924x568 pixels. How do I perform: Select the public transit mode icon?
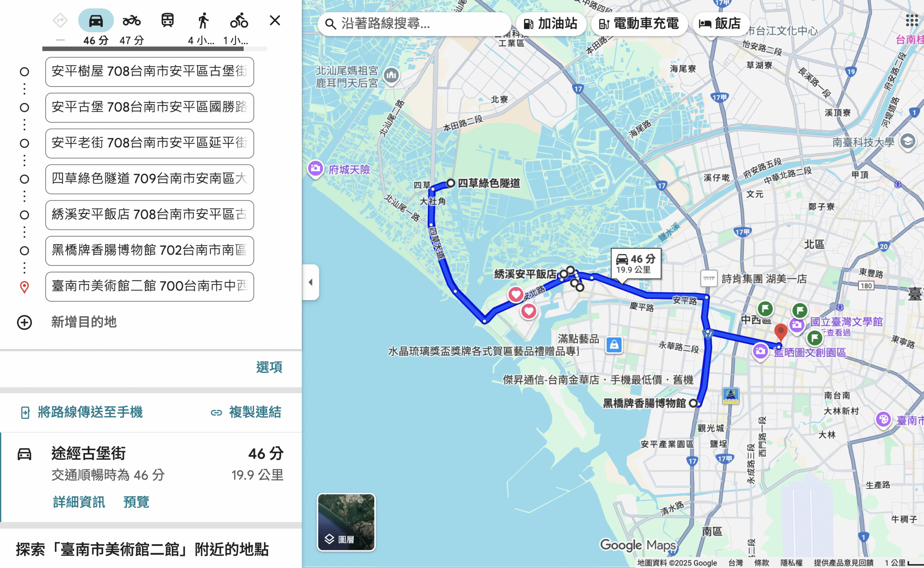click(167, 21)
